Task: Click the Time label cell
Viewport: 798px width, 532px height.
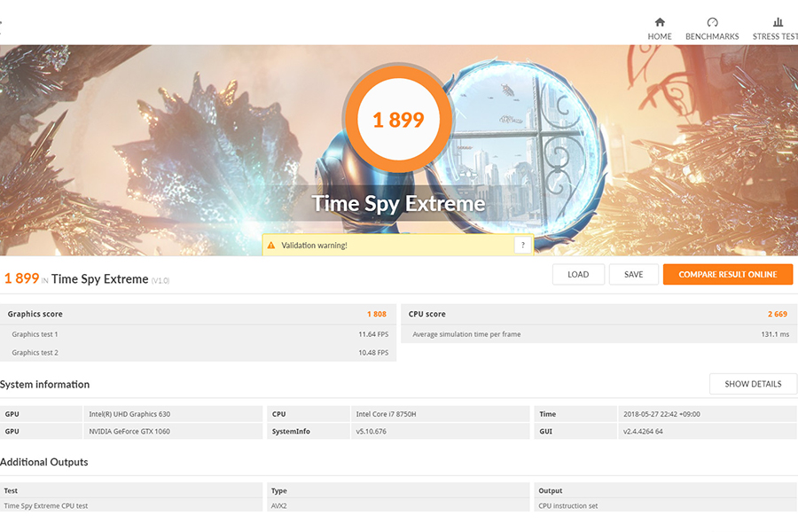Action: 575,414
